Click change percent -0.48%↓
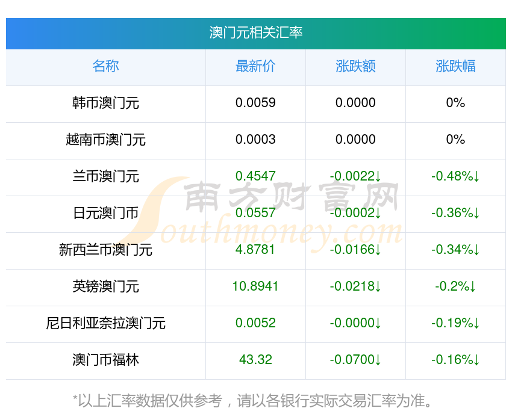 pos(455,176)
